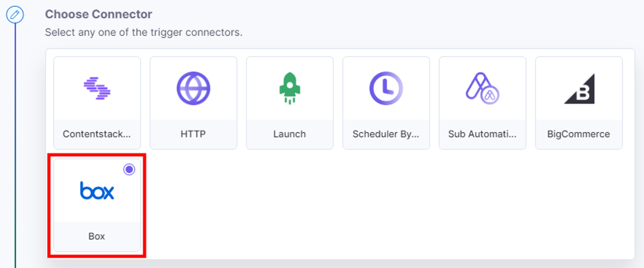Click the Box label under logo
644x268 pixels.
[97, 236]
